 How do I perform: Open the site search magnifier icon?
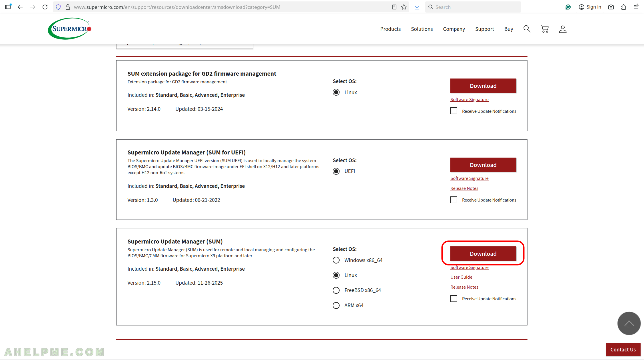tap(527, 29)
